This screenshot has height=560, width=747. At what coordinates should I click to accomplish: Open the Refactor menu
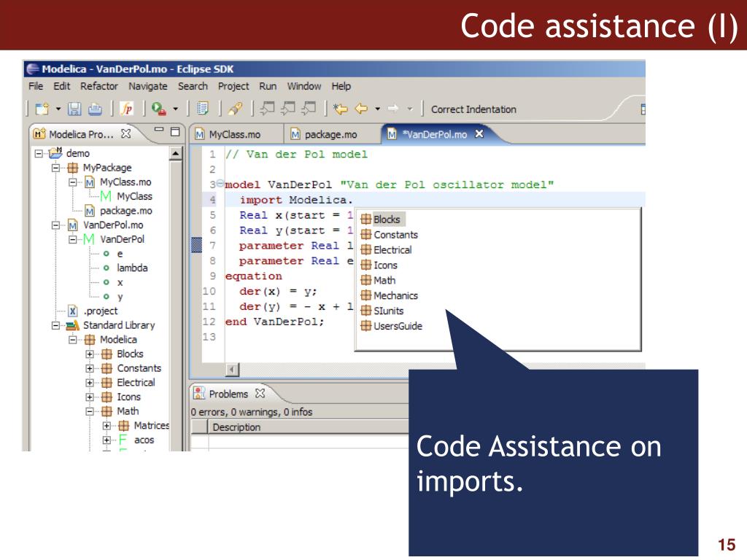[x=99, y=86]
